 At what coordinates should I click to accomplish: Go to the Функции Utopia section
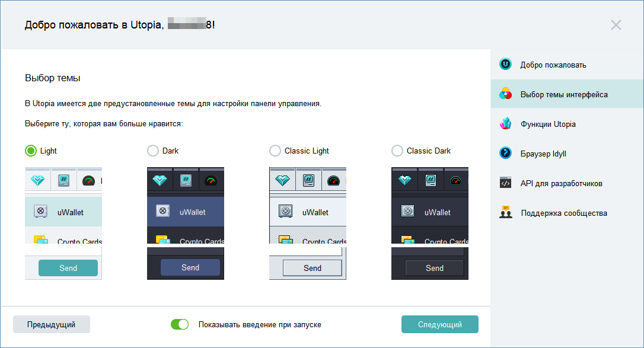[x=567, y=123]
